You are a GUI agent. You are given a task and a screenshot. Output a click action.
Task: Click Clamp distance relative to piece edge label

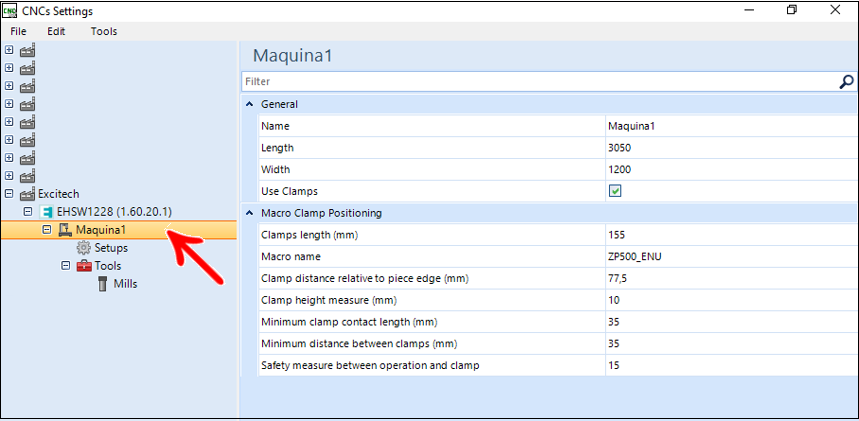point(365,278)
